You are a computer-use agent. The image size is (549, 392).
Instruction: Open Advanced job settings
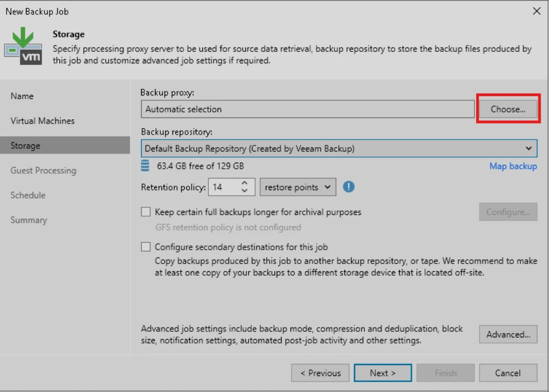pyautogui.click(x=508, y=334)
